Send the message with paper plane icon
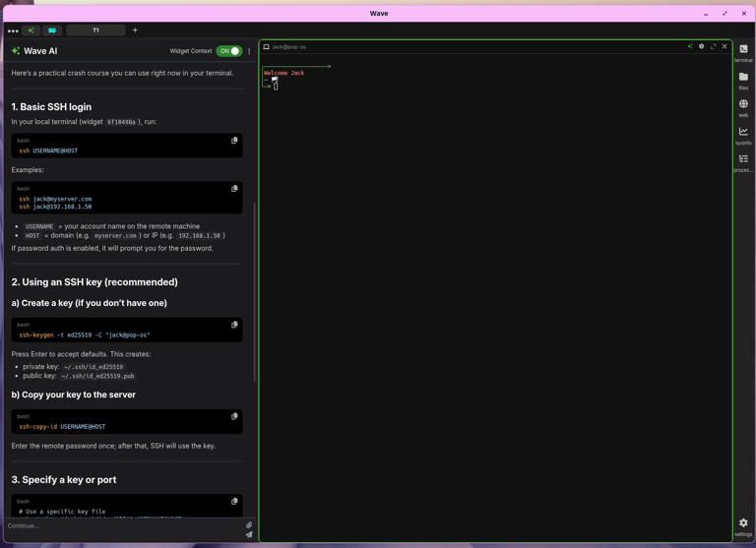This screenshot has height=548, width=756. click(249, 534)
